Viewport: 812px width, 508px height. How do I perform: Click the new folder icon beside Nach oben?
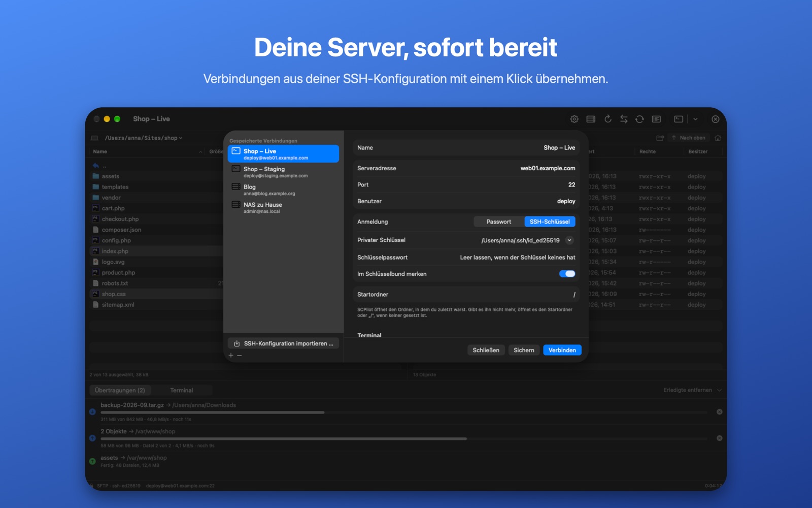tap(660, 138)
